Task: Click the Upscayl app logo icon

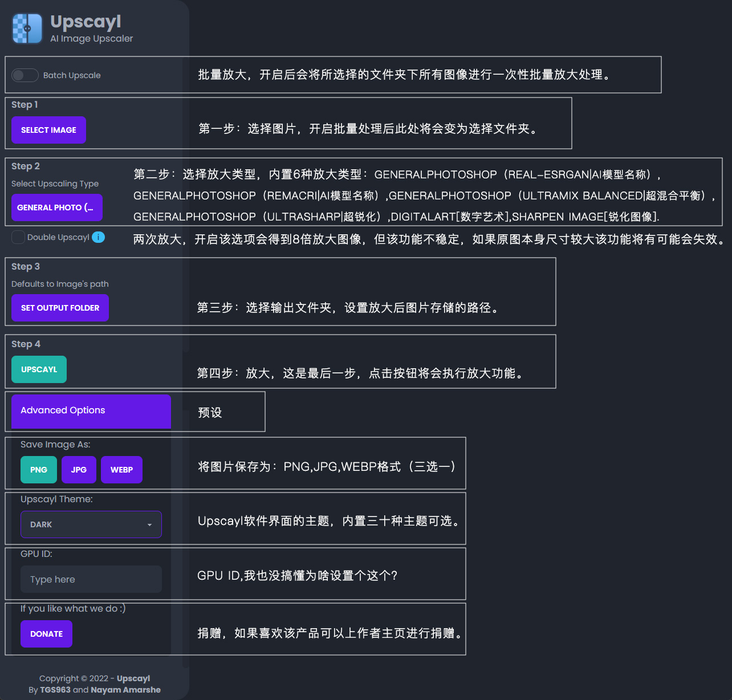Action: pyautogui.click(x=27, y=29)
